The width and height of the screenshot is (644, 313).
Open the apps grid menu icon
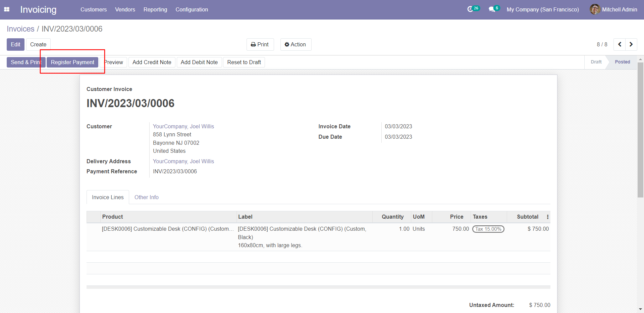7,9
